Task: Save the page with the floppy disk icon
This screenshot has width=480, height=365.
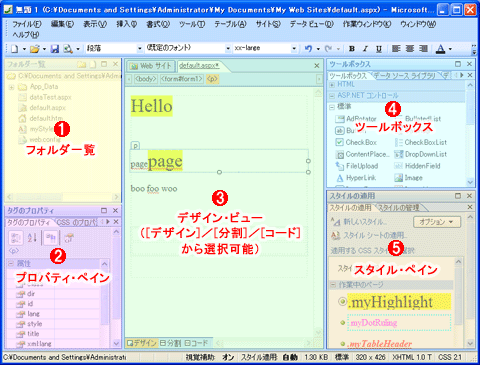Action: coord(55,49)
